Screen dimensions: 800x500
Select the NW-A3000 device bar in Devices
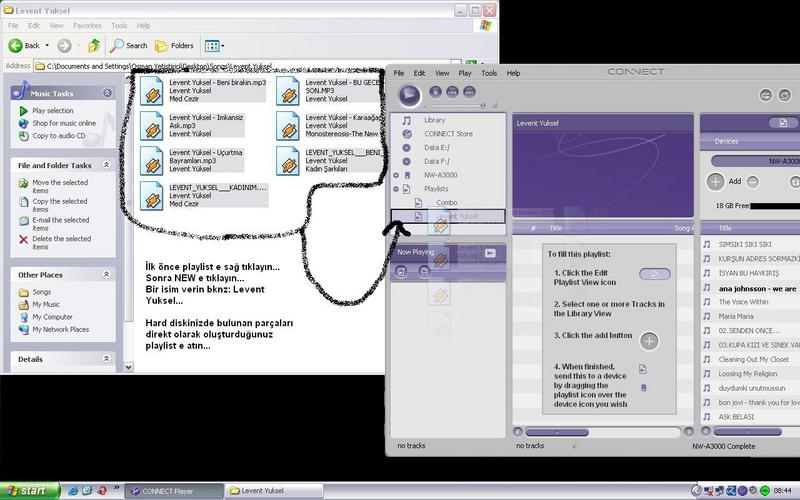tap(755, 161)
